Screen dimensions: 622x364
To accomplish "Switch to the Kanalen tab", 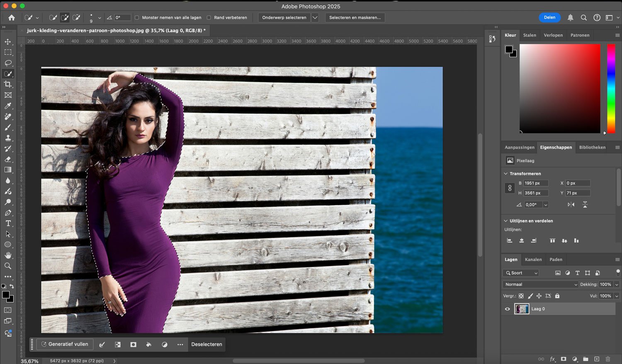I will tap(533, 260).
